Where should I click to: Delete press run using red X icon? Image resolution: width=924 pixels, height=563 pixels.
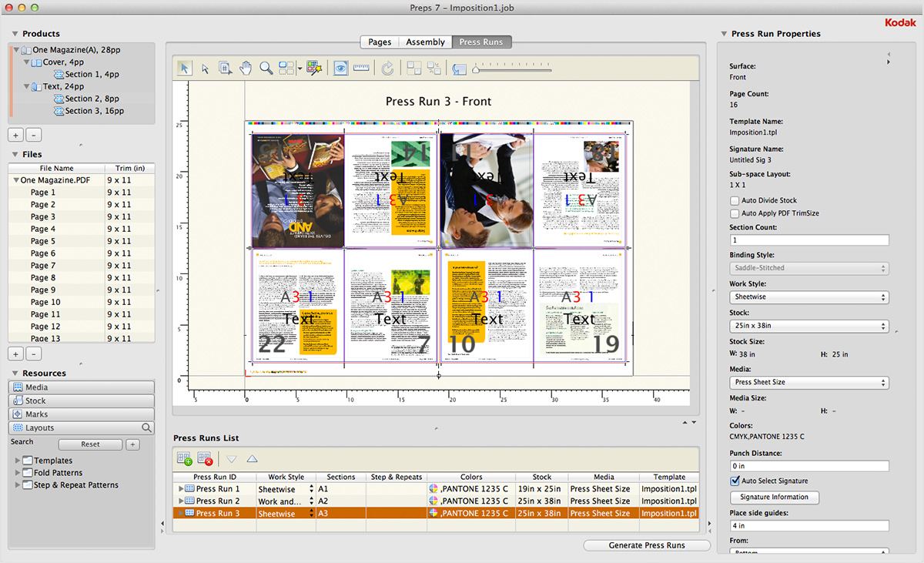click(205, 459)
